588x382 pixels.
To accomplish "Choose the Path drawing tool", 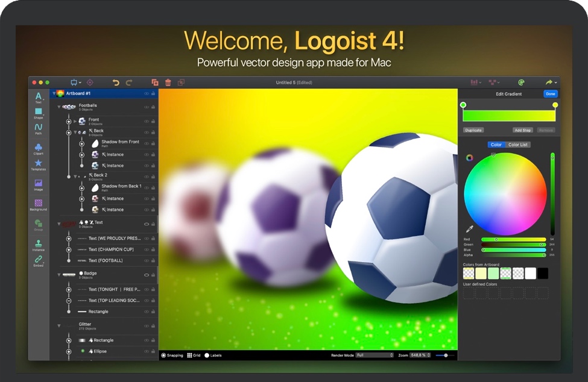I will click(x=38, y=129).
